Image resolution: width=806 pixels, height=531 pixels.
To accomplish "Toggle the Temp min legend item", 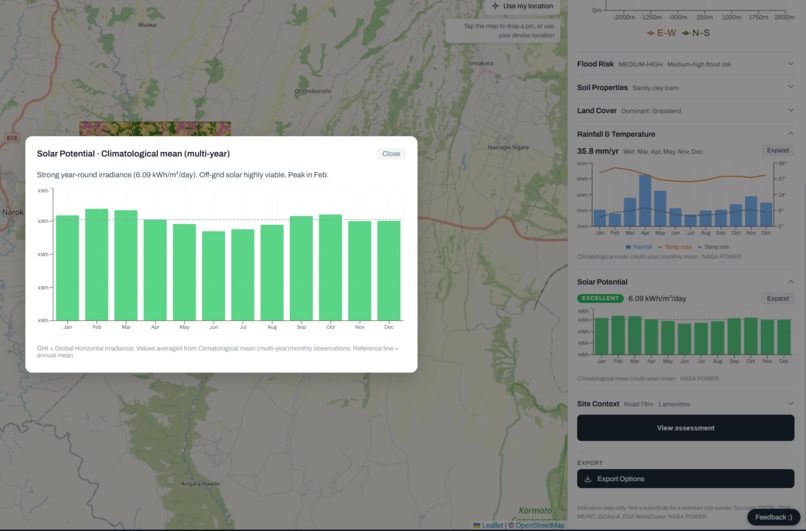I will coord(713,247).
